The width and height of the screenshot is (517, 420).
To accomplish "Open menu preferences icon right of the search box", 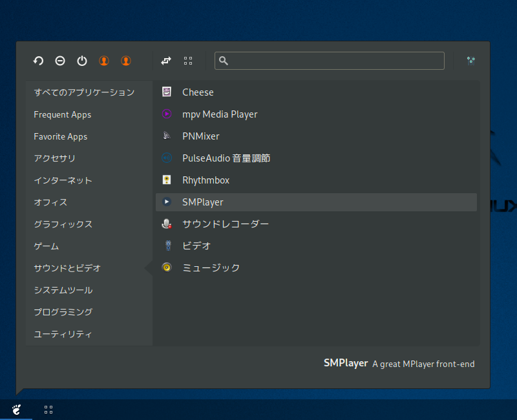I will [x=470, y=61].
